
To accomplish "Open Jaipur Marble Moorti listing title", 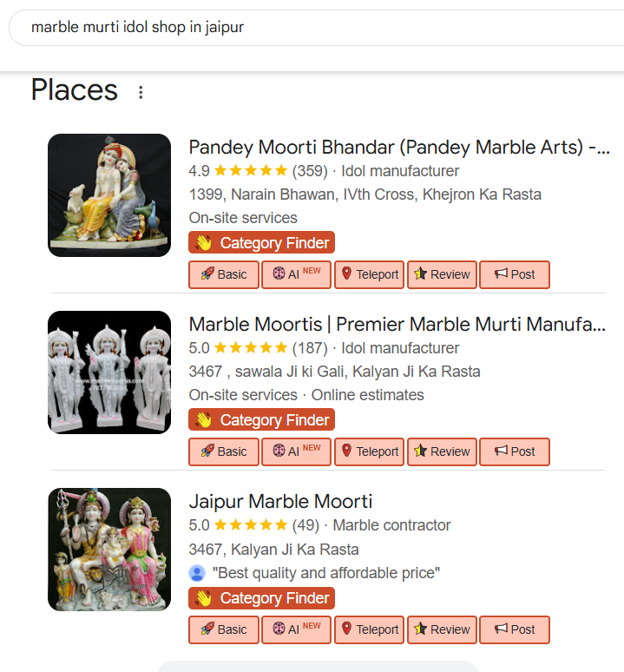I will (280, 502).
